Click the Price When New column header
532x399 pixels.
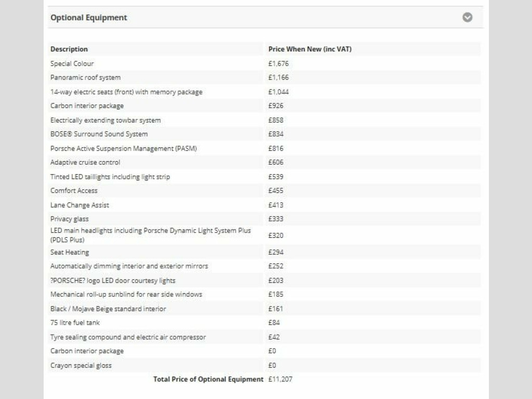(310, 49)
